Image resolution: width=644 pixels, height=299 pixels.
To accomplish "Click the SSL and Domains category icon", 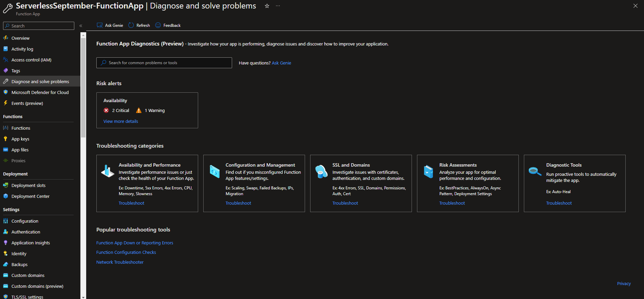I will pos(321,171).
